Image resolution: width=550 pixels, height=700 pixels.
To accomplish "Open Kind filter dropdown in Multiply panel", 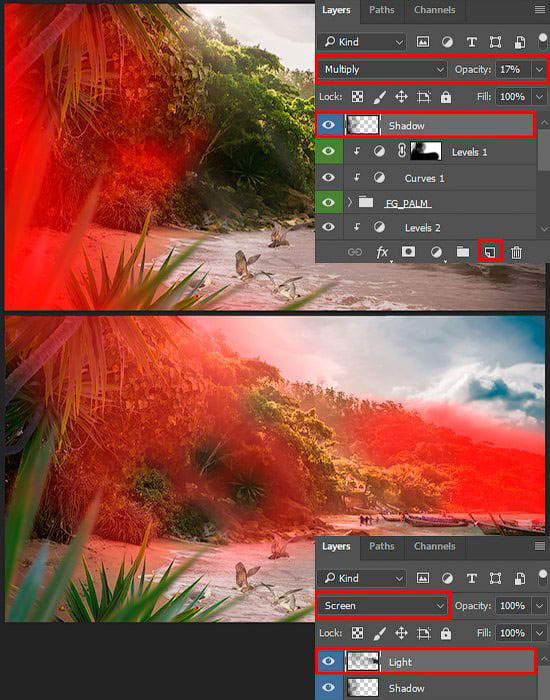I will click(363, 42).
